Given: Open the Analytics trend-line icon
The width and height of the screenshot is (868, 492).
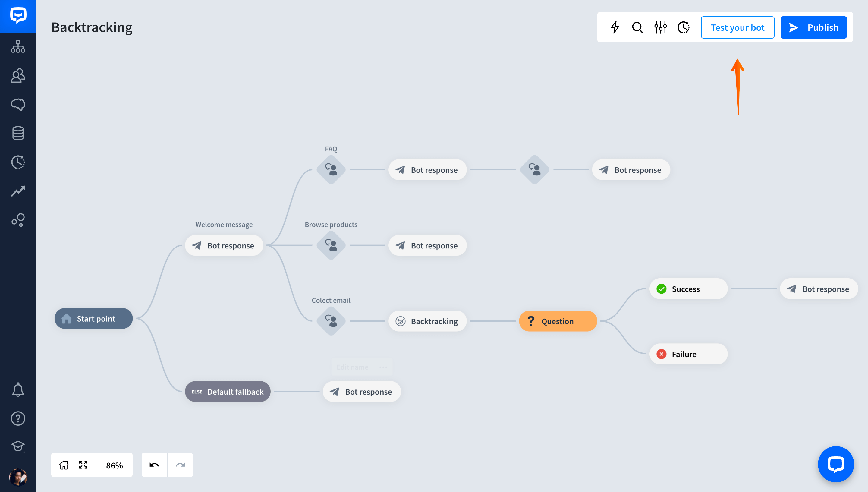Looking at the screenshot, I should tap(18, 191).
